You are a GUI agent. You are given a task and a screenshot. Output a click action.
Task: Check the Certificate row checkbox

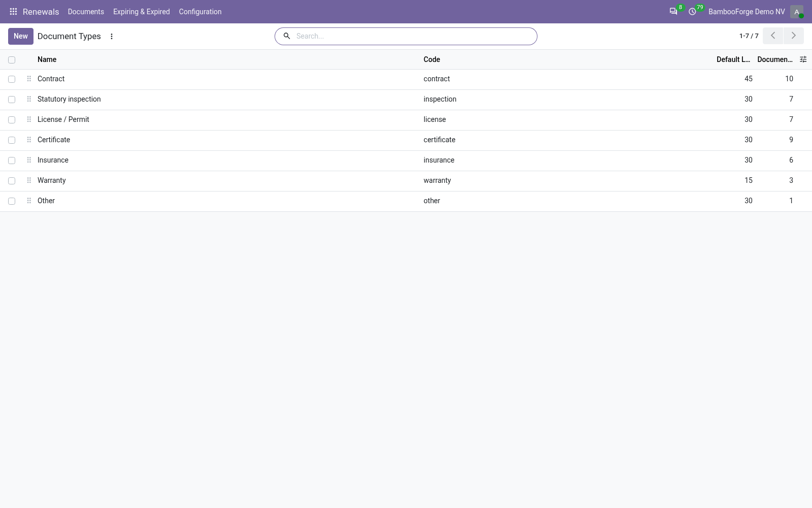click(x=12, y=140)
